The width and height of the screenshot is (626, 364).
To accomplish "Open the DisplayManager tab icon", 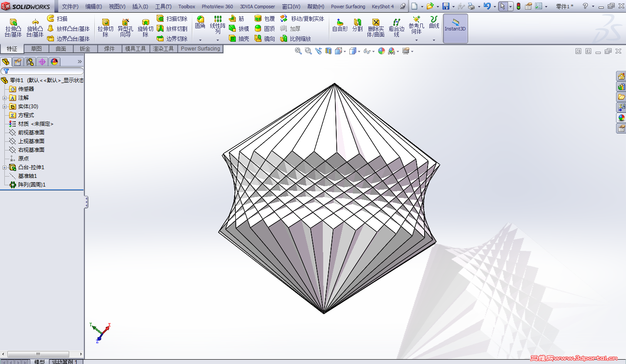I will pos(54,62).
